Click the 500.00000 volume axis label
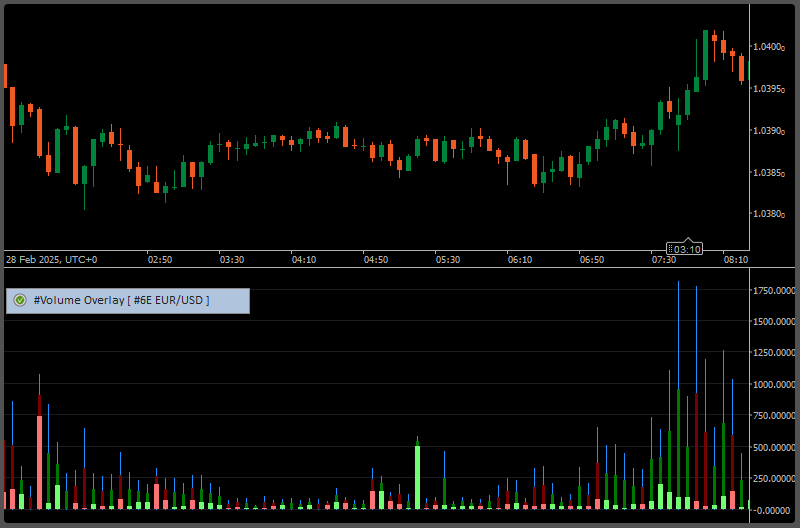The height and width of the screenshot is (528, 800). tap(775, 447)
